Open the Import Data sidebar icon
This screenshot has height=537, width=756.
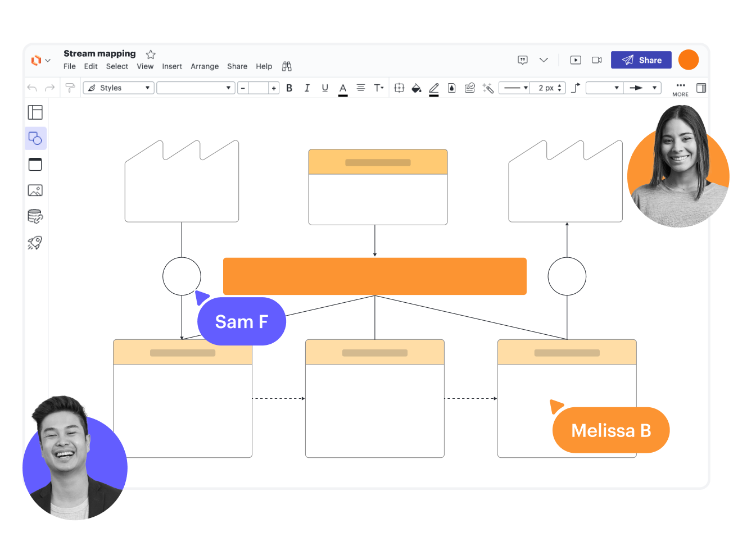click(x=35, y=216)
